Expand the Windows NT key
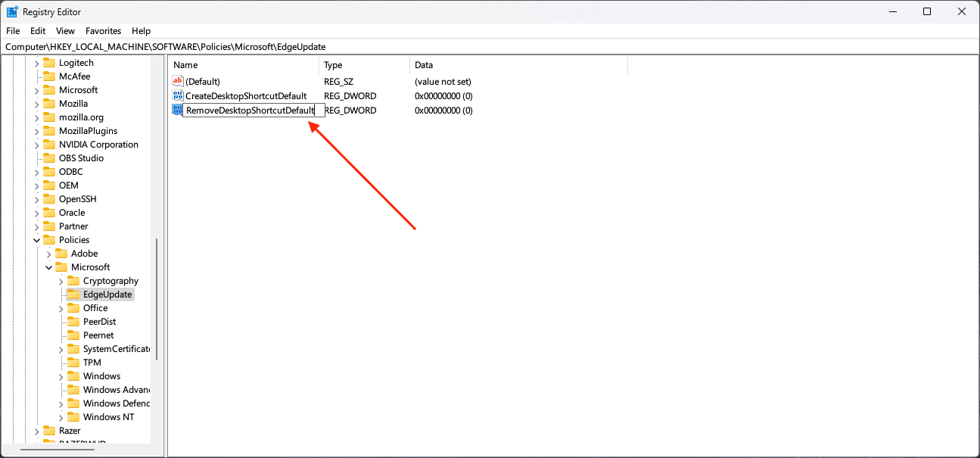This screenshot has width=980, height=458. tap(61, 417)
